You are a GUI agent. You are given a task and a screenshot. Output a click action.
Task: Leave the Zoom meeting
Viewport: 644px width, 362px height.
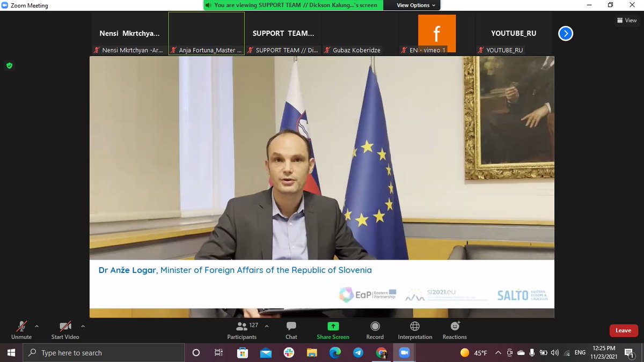pos(623,330)
